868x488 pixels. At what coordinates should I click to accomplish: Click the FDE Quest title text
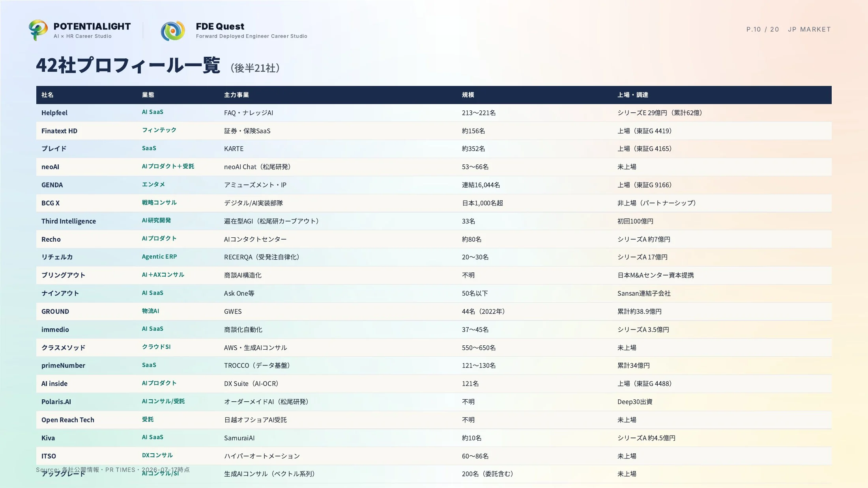tap(220, 26)
